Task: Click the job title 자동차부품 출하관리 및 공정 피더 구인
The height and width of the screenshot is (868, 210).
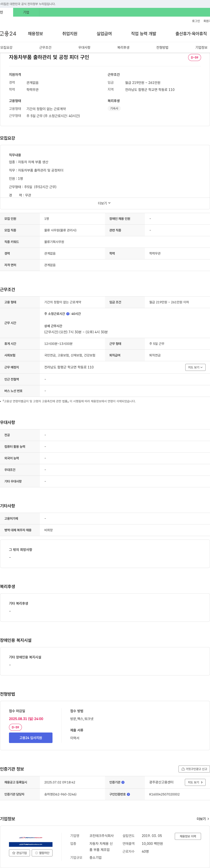Action: (49, 57)
